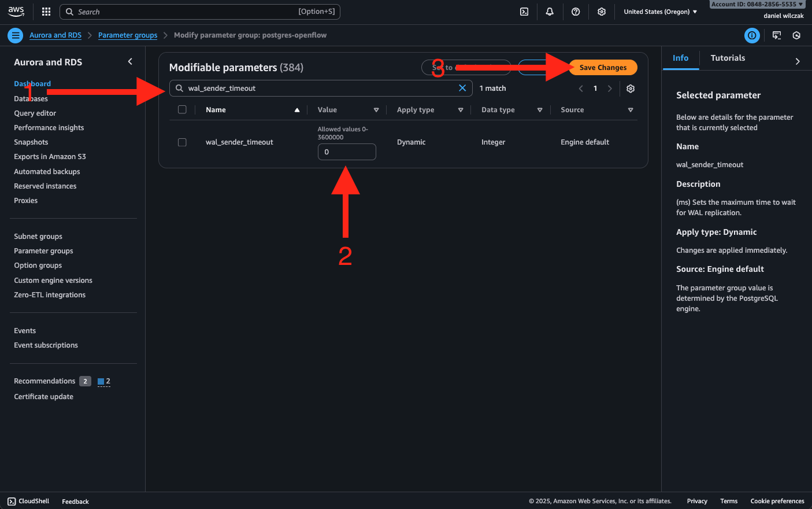The height and width of the screenshot is (509, 812).
Task: Toggle the hamburger navigation menu
Action: point(16,35)
